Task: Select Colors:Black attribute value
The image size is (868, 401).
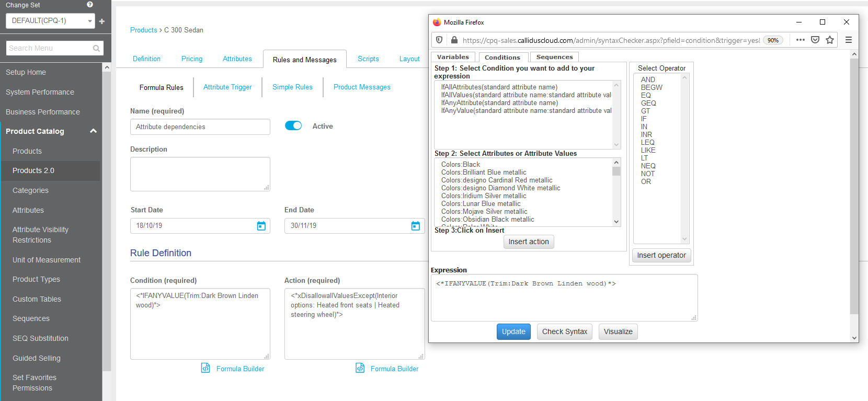Action: tap(460, 164)
